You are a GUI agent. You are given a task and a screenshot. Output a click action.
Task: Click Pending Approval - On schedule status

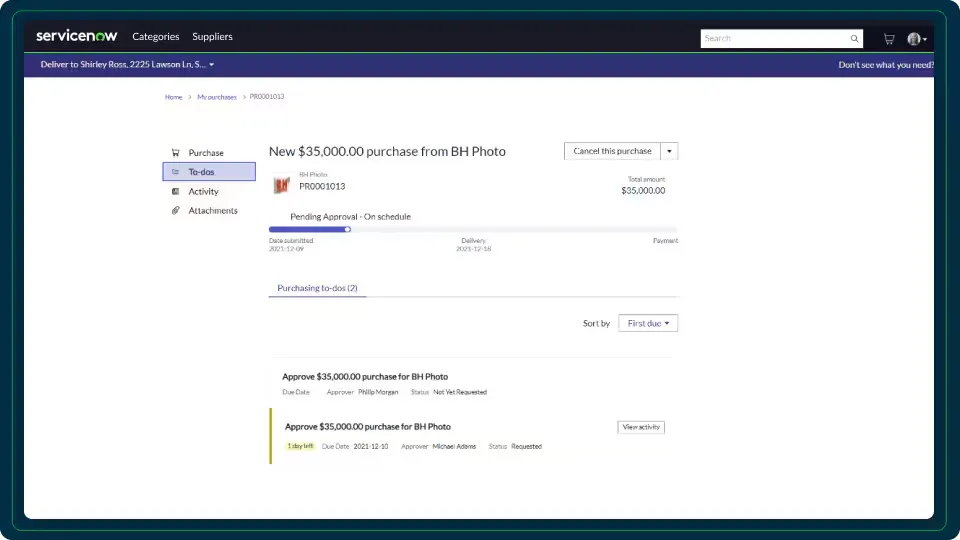(350, 217)
